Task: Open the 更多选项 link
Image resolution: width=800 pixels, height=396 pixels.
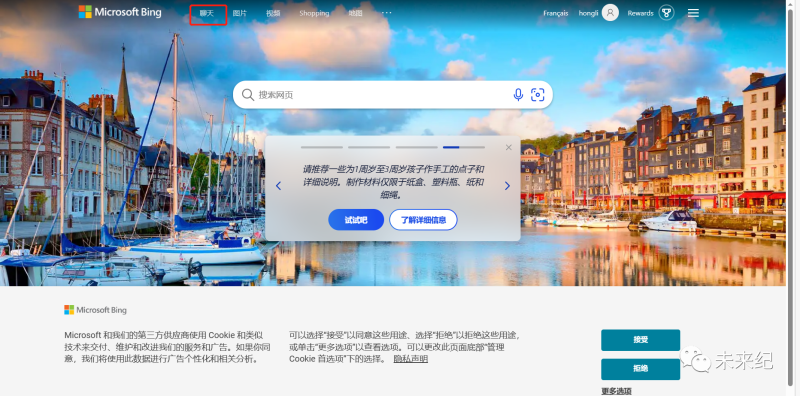Action: (616, 391)
